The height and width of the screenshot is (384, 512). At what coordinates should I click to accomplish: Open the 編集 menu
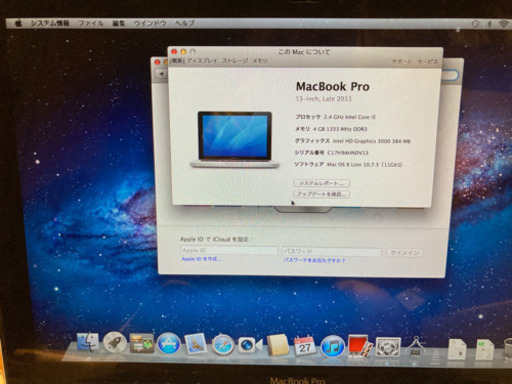point(119,23)
